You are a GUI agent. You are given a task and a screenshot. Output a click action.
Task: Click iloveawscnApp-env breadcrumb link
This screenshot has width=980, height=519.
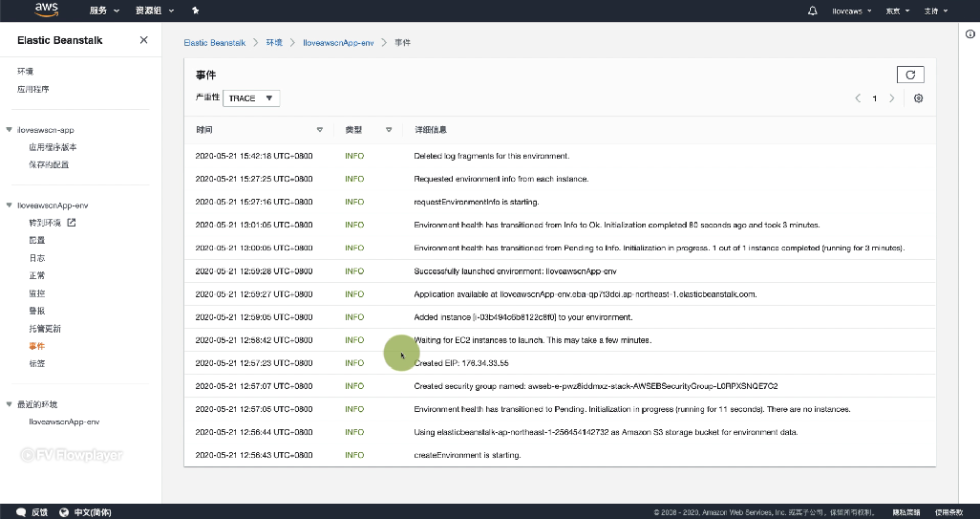(x=338, y=42)
